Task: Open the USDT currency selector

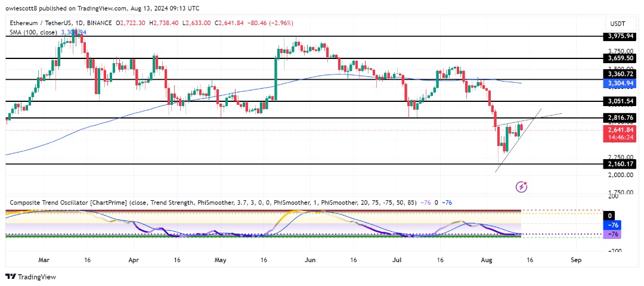Action: [x=620, y=23]
